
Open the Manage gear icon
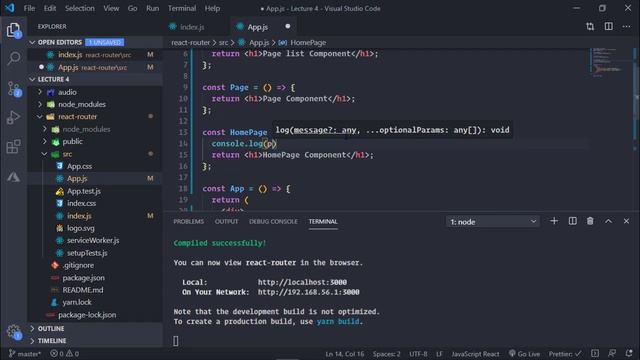click(13, 331)
